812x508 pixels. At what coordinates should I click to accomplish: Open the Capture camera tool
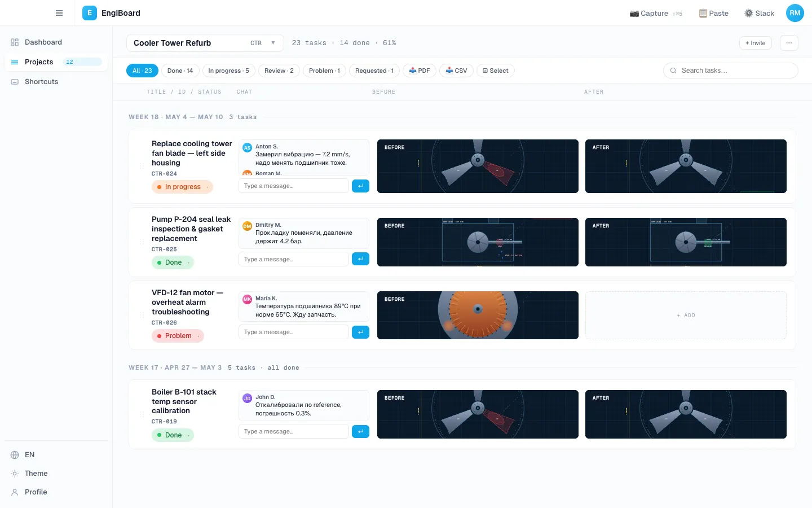pyautogui.click(x=656, y=13)
